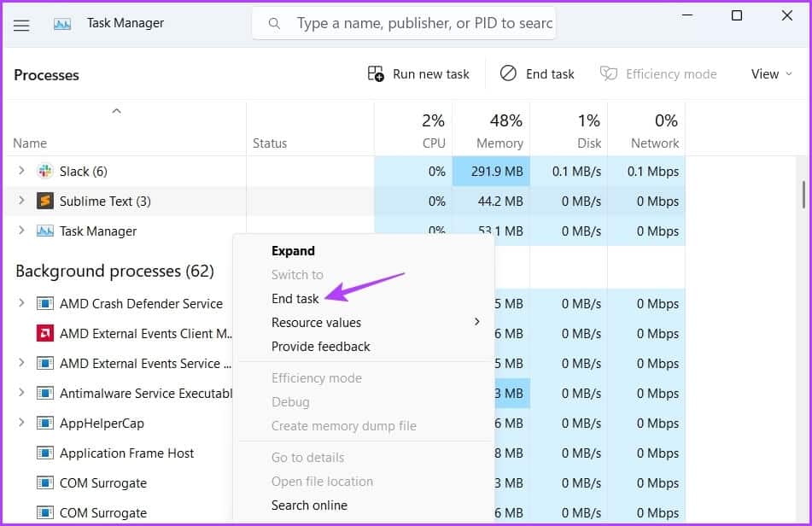Open the hamburger navigation menu
Image resolution: width=812 pixels, height=526 pixels.
[21, 24]
